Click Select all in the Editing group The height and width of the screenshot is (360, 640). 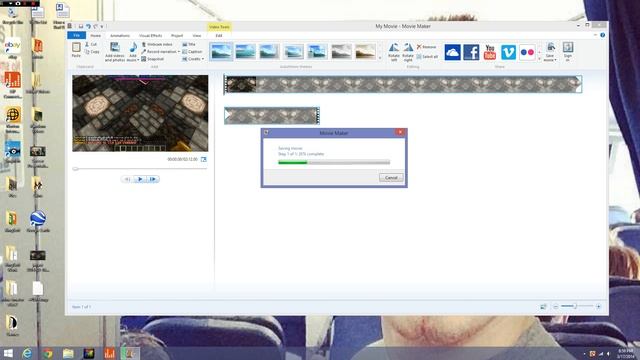click(x=427, y=57)
